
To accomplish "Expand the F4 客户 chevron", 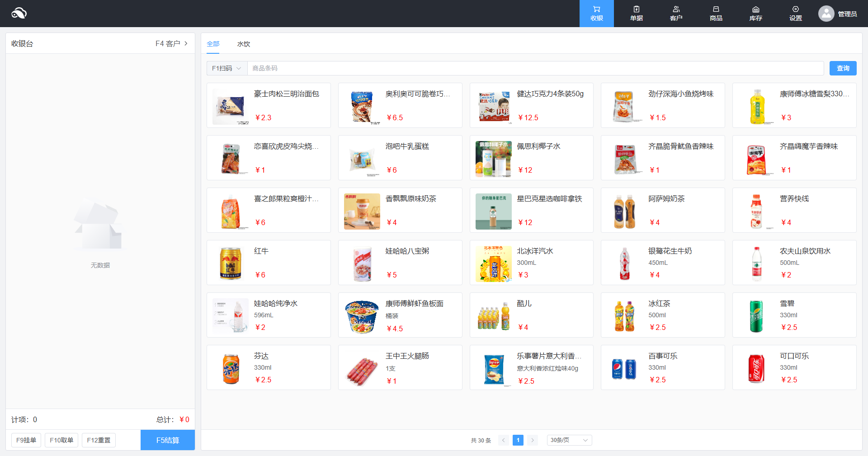I will 186,43.
